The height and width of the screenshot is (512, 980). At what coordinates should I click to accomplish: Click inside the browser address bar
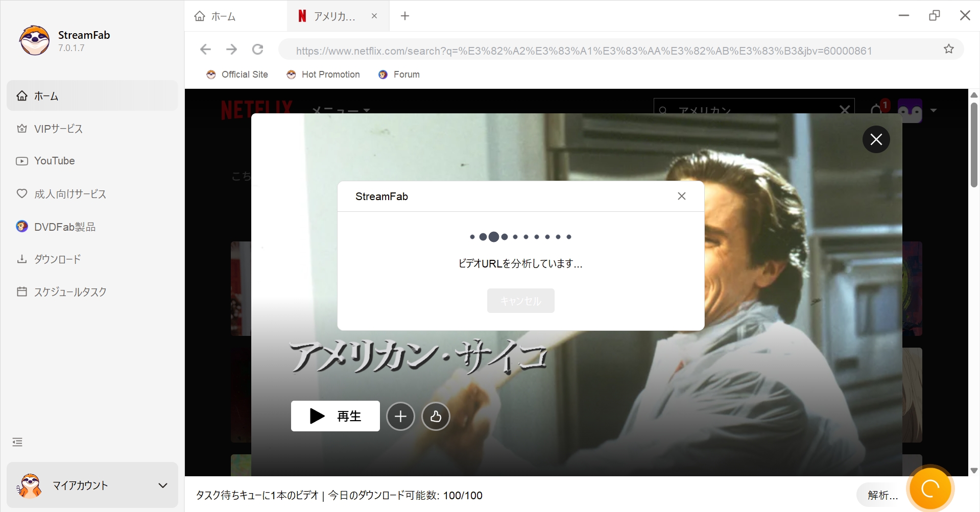pyautogui.click(x=562, y=50)
